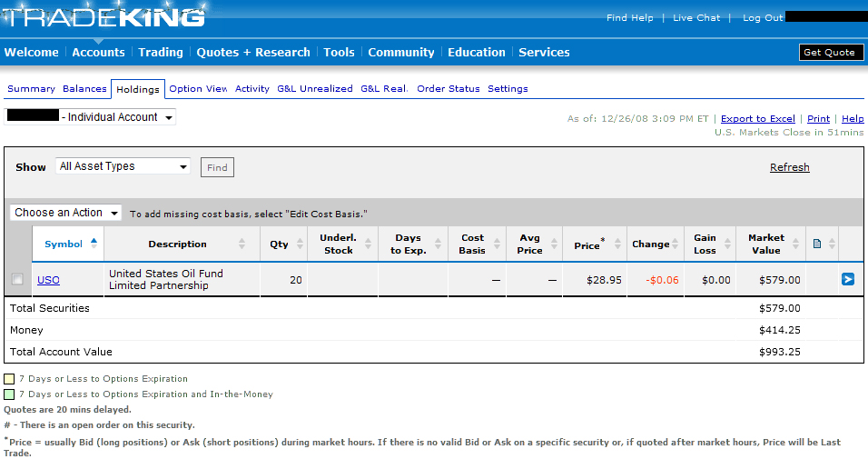Open the Tools menu
The height and width of the screenshot is (459, 868).
click(339, 52)
